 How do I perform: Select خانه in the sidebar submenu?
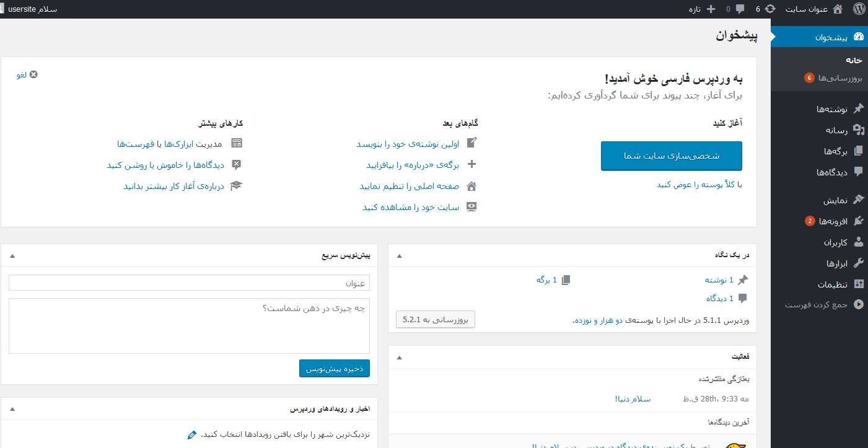(x=855, y=60)
